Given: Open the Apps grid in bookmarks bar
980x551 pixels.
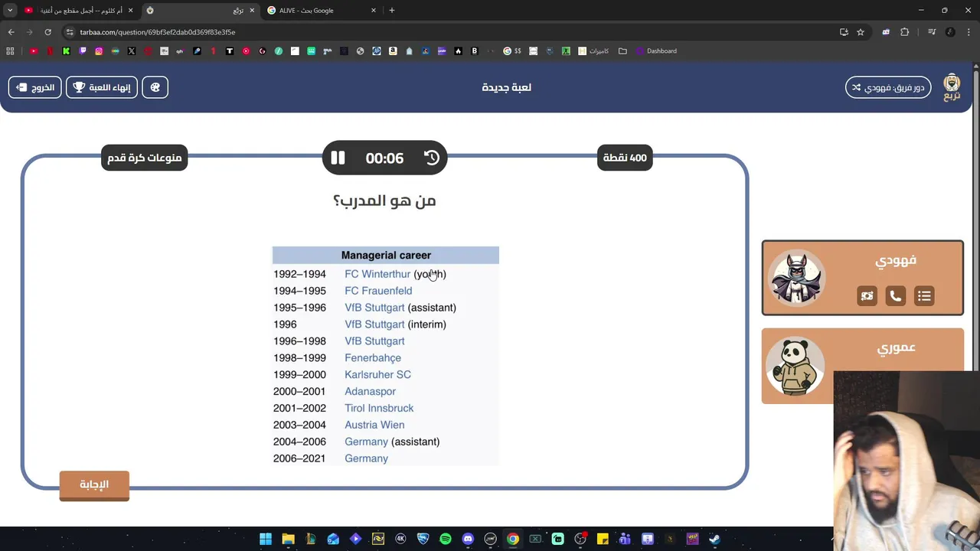Looking at the screenshot, I should tap(10, 51).
